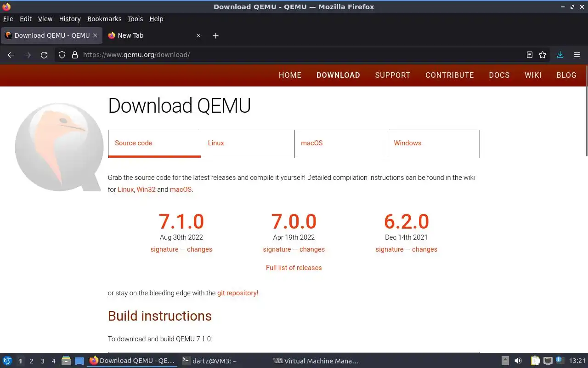Switch to the New Tab tab
The width and height of the screenshot is (588, 368).
point(154,35)
